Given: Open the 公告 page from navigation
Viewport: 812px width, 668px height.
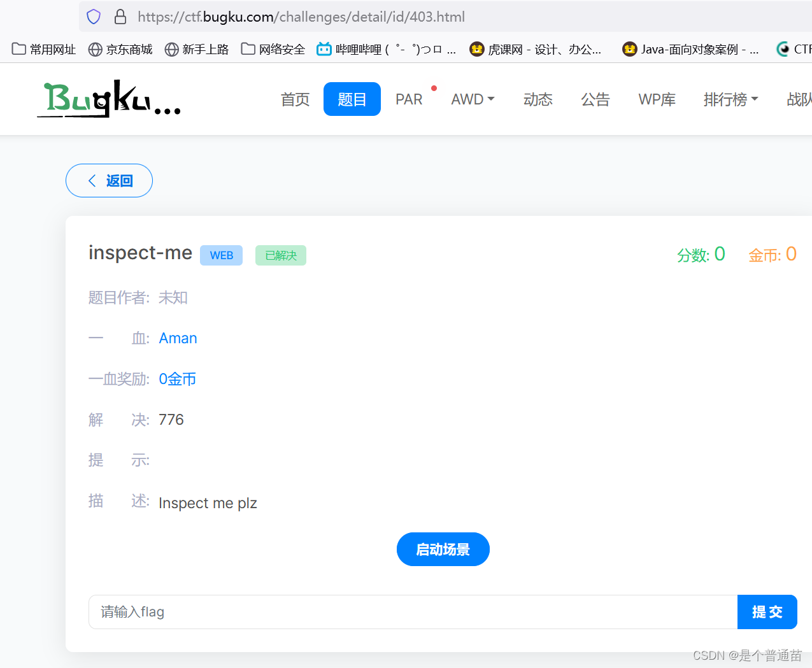Looking at the screenshot, I should click(595, 99).
